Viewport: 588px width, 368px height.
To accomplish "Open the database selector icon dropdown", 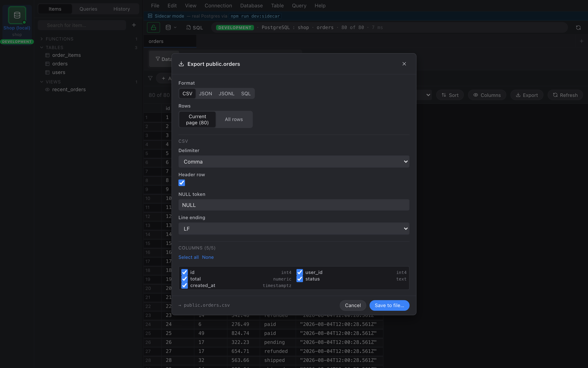I will [171, 28].
